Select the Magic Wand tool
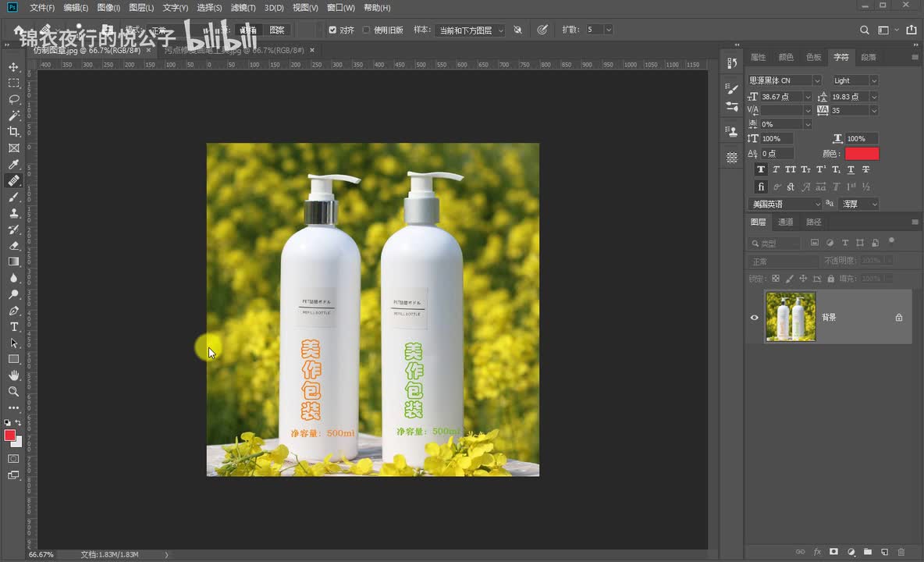 pos(13,116)
